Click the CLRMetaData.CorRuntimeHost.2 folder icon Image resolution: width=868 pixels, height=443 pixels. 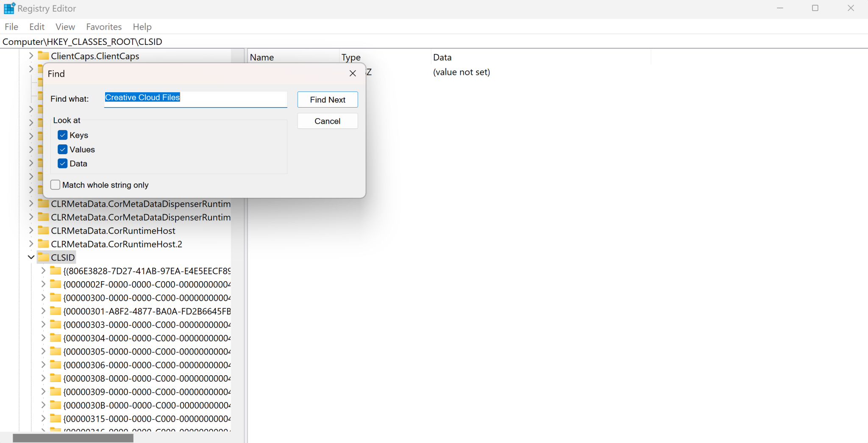click(x=43, y=244)
